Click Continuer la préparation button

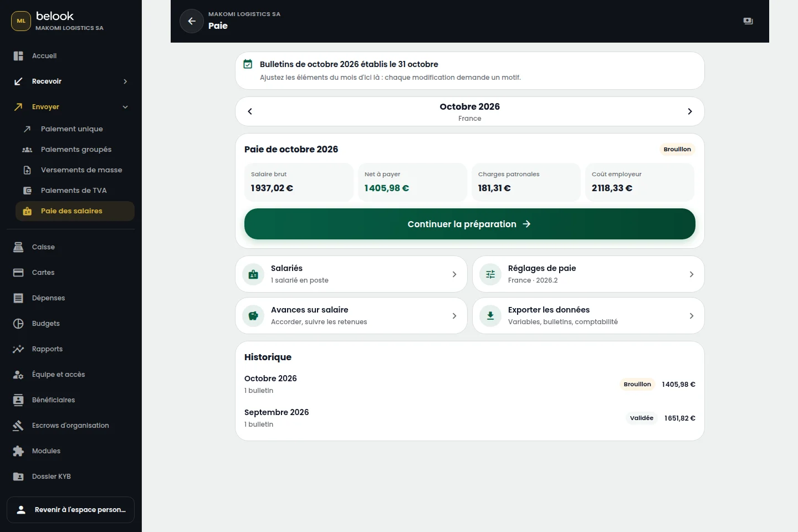(470, 224)
